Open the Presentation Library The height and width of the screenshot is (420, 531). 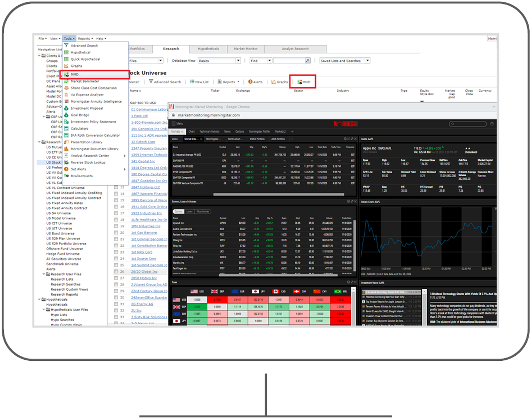86,142
